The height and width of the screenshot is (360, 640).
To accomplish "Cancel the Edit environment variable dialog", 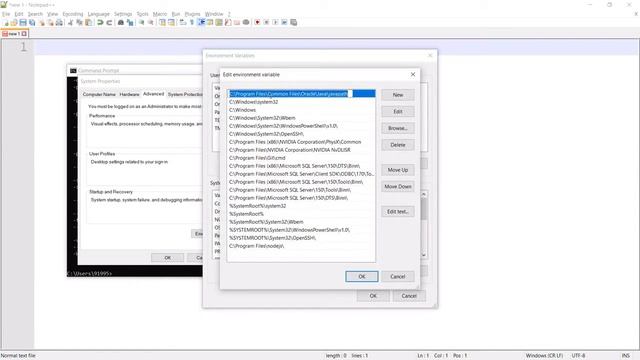I will click(398, 276).
